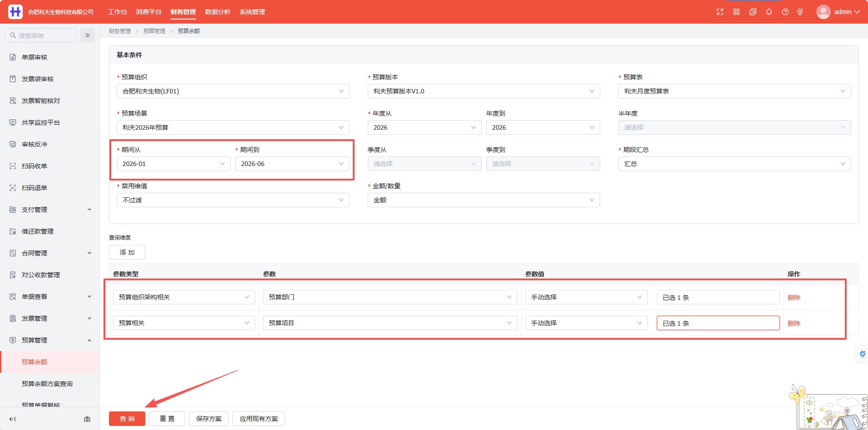Open 预算版本 dropdown 利夫预算版本V1.0
This screenshot has width=868, height=430.
(484, 91)
